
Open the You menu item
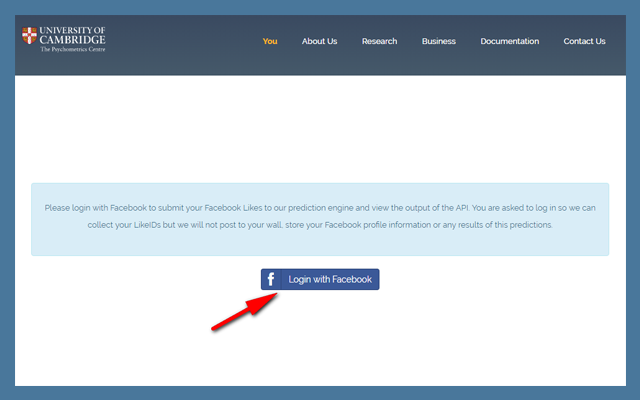tap(270, 41)
